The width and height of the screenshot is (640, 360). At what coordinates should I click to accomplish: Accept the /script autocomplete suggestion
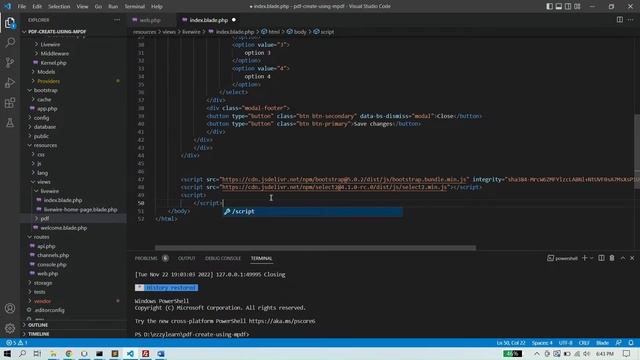312,211
